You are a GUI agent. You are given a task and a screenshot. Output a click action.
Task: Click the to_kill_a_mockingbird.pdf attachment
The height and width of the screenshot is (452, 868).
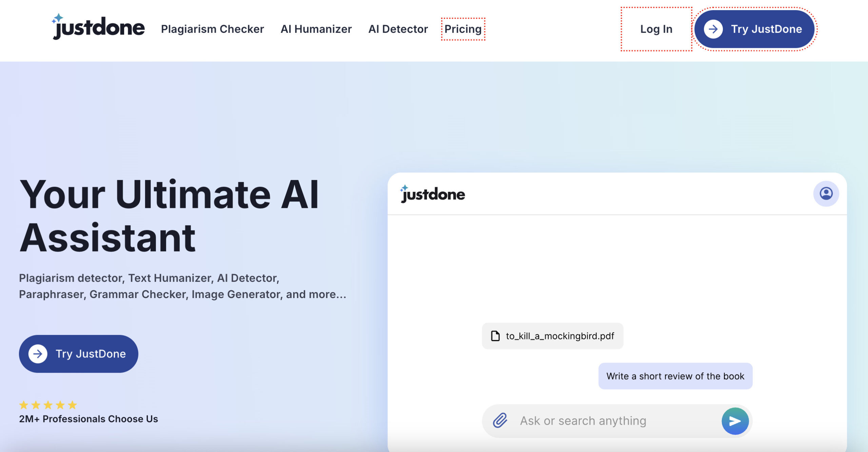tap(553, 336)
